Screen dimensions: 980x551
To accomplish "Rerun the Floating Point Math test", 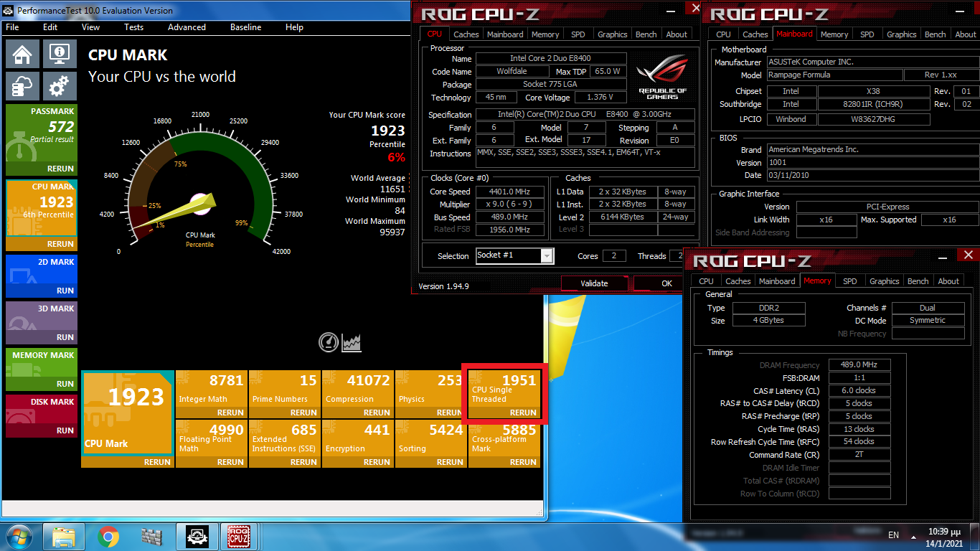I will 230,462.
